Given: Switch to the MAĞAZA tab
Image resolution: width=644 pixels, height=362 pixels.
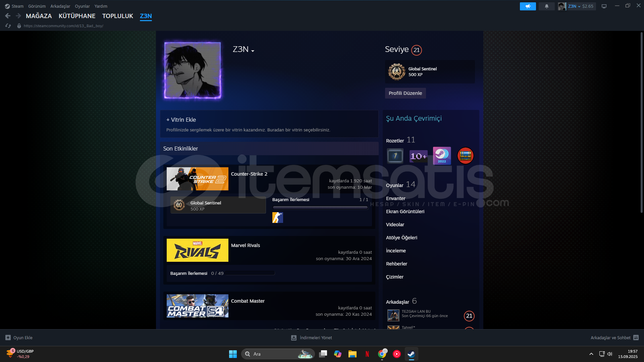Looking at the screenshot, I should pyautogui.click(x=39, y=16).
